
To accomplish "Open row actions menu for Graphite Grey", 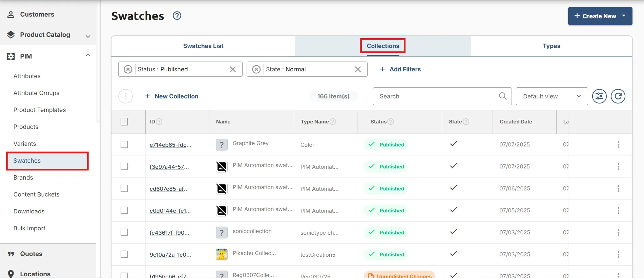I will (x=618, y=145).
